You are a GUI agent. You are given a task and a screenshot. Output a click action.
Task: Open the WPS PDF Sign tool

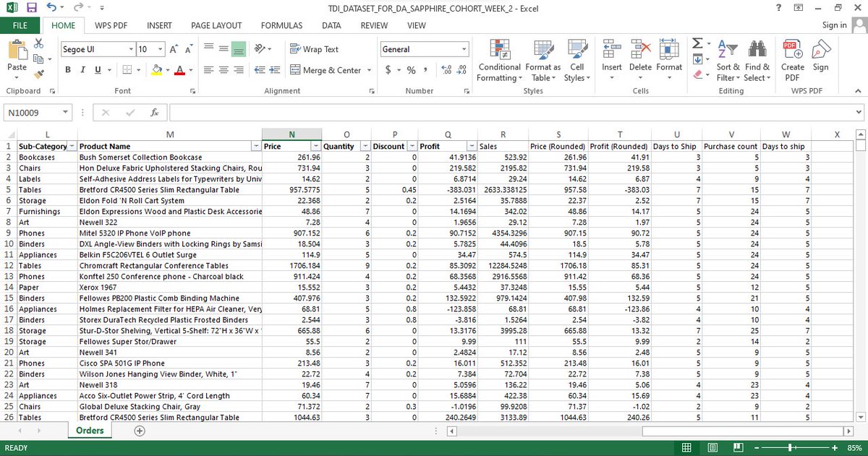point(820,56)
